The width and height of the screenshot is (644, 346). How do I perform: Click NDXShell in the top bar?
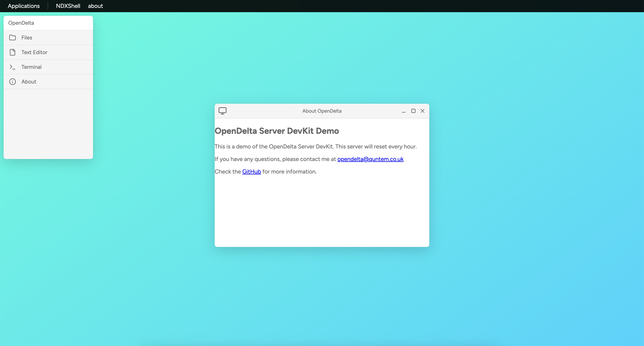(68, 6)
